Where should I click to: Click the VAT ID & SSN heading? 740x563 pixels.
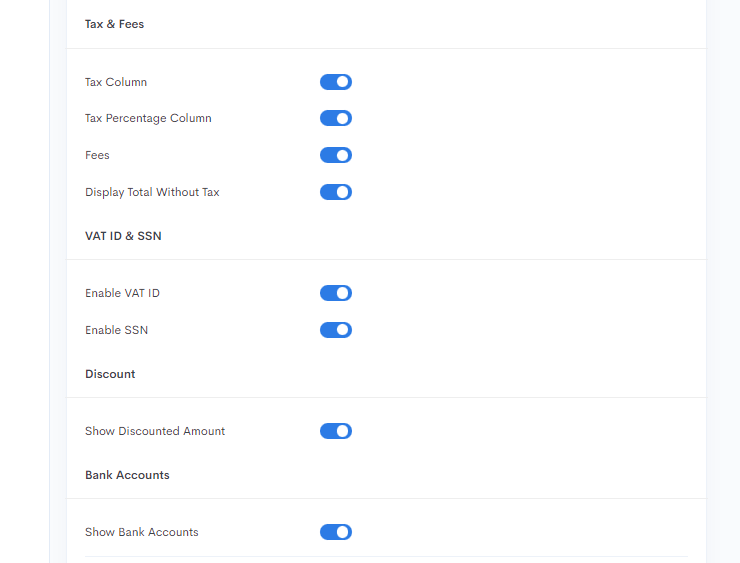pyautogui.click(x=123, y=236)
